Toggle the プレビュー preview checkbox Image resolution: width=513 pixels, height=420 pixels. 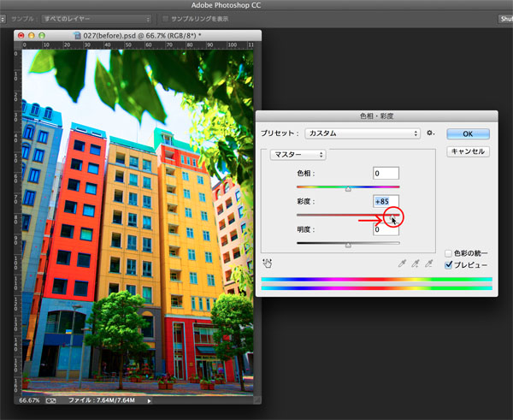(x=451, y=265)
